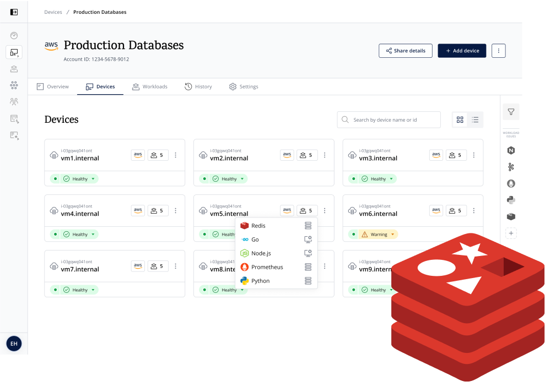Switch to the Devices tab

100,86
